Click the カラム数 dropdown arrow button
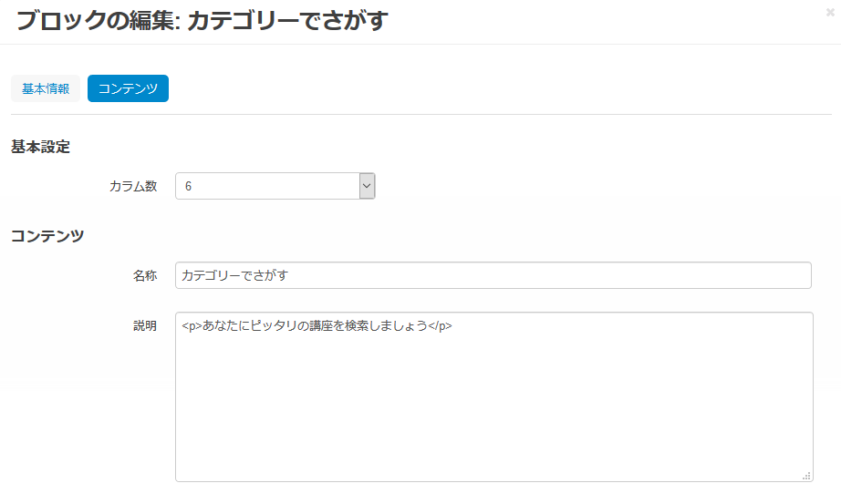This screenshot has height=504, width=841. click(367, 186)
